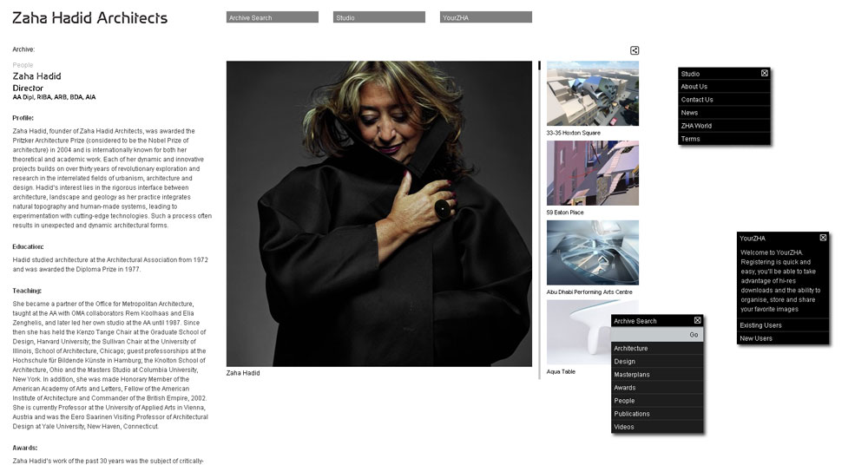Click the thumbnail strip scrollbar handle
Viewport: 868px width, 465px height.
pyautogui.click(x=539, y=65)
